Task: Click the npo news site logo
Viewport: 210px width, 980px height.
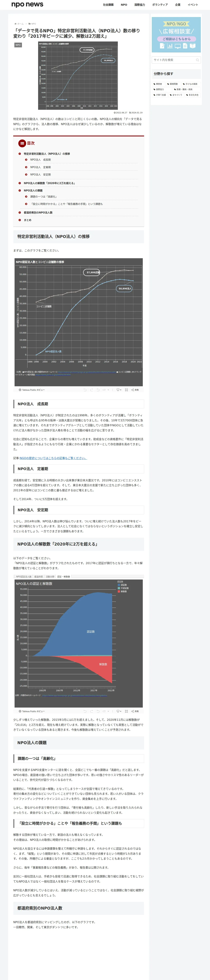Action: click(x=27, y=5)
